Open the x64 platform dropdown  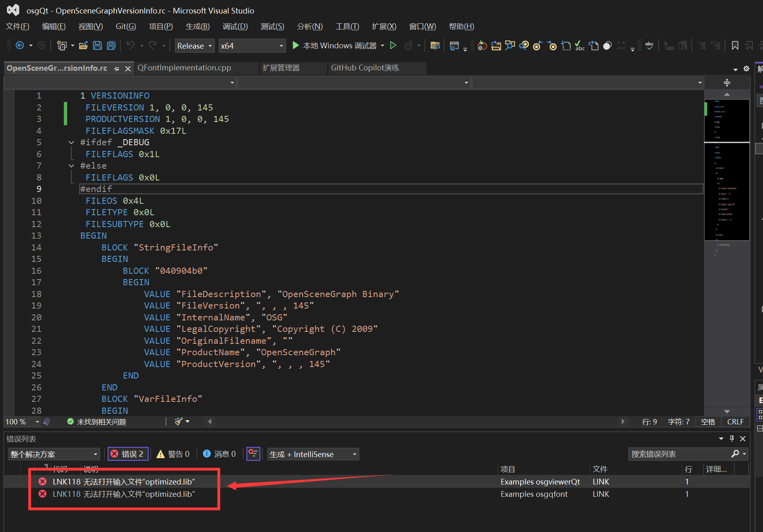pyautogui.click(x=252, y=45)
